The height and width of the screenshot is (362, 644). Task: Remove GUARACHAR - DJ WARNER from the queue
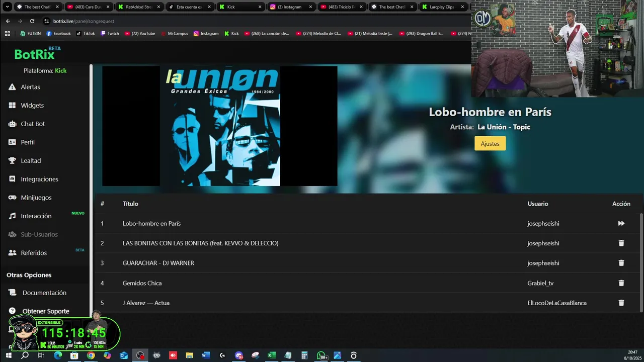tap(621, 263)
